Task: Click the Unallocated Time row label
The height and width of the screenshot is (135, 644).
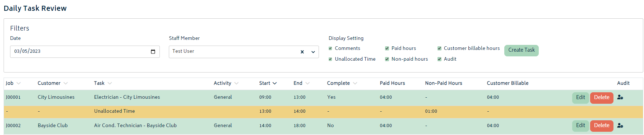Action: point(114,111)
